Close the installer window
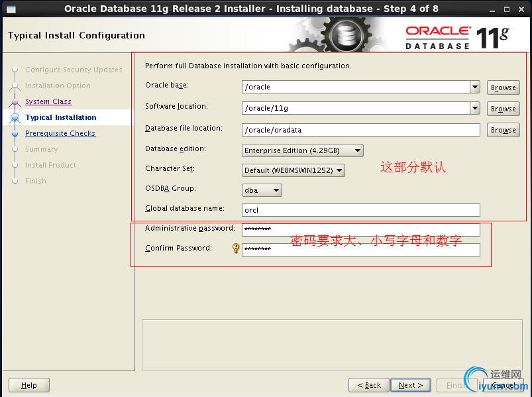Screen dimensions: 532x397 [521, 9]
